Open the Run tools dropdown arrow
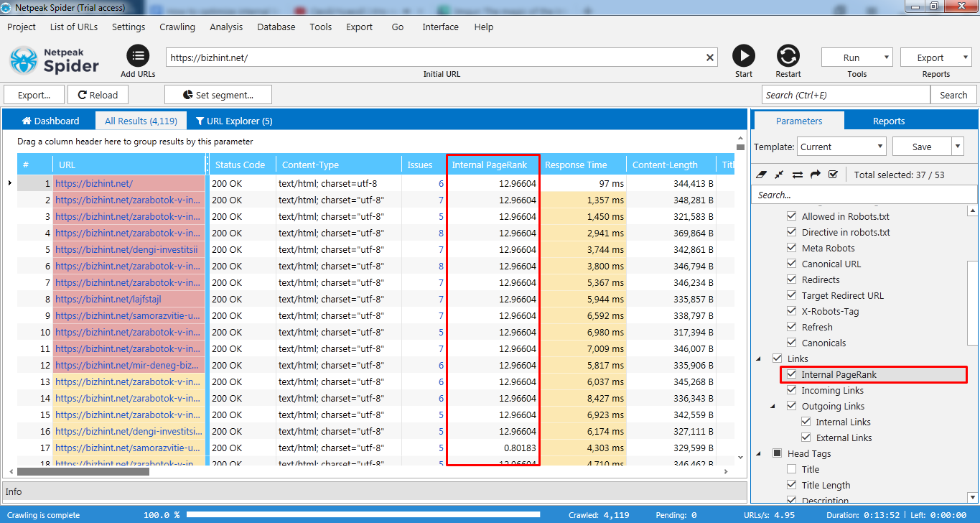The height and width of the screenshot is (523, 980). pyautogui.click(x=887, y=58)
